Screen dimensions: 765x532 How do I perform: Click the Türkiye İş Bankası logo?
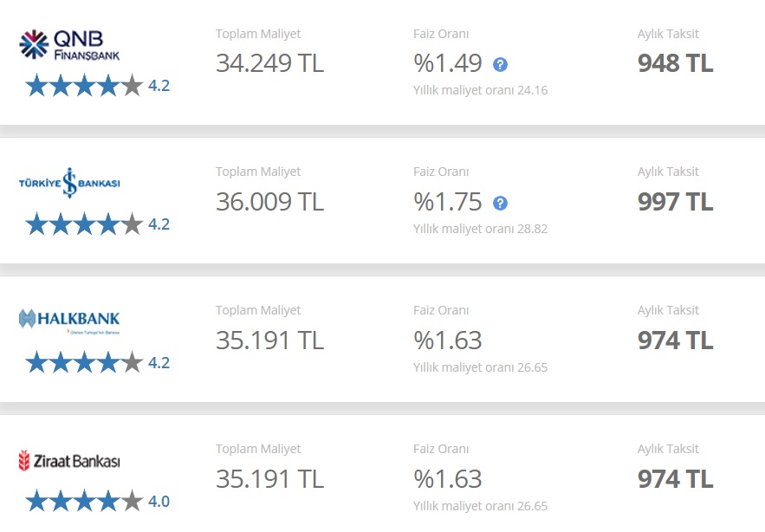click(69, 183)
